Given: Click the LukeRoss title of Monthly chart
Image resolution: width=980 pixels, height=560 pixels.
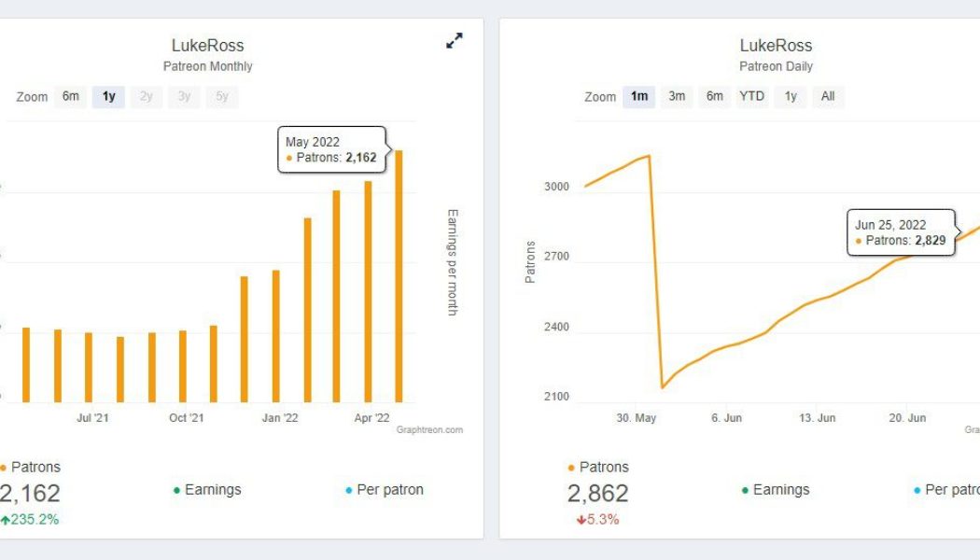Looking at the screenshot, I should [x=207, y=46].
